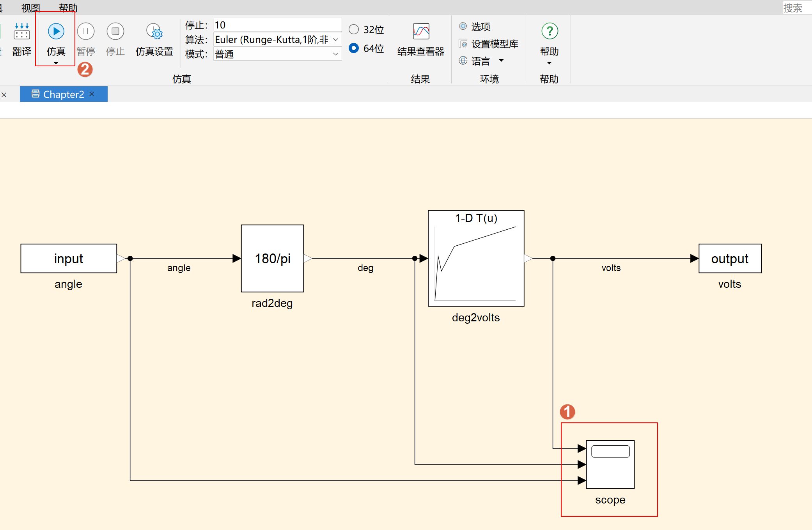
Task: Expand the arrow below the simulate button
Action: 56,63
